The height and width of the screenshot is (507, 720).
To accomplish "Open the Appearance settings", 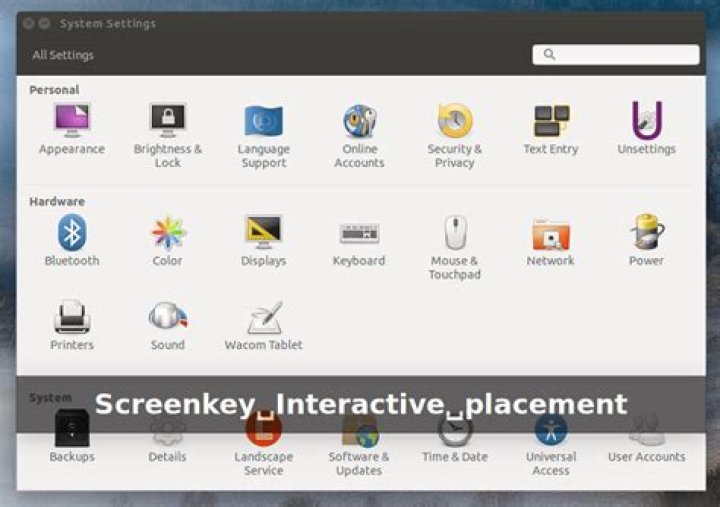I will pos(72,129).
